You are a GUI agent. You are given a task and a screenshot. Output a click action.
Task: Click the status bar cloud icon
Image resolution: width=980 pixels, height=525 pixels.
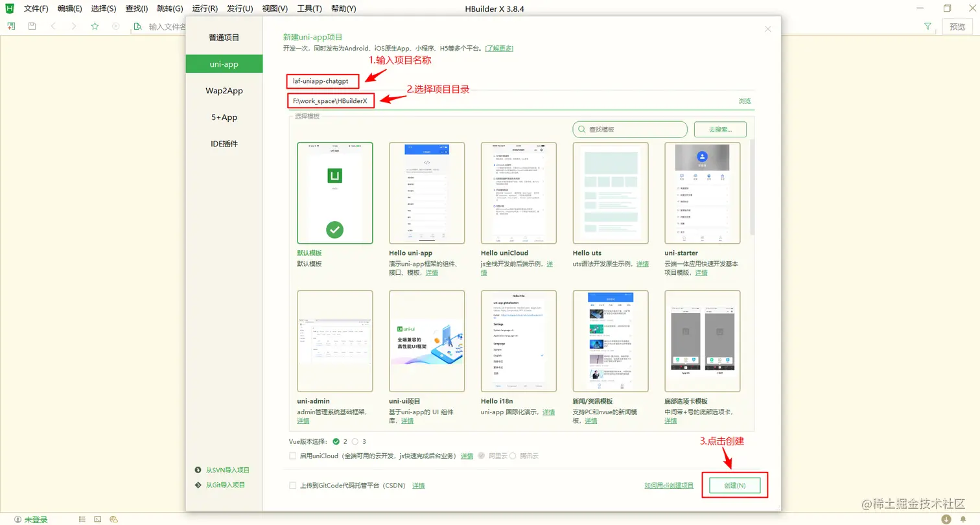click(113, 519)
